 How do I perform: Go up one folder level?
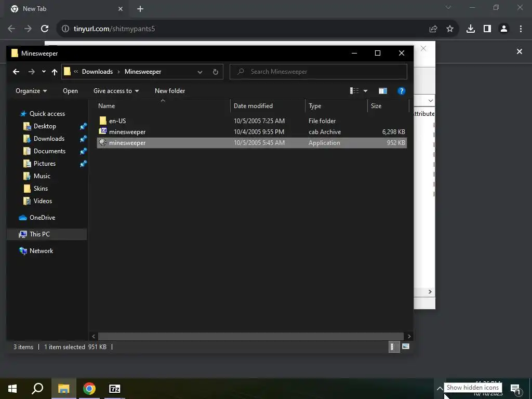click(x=54, y=72)
